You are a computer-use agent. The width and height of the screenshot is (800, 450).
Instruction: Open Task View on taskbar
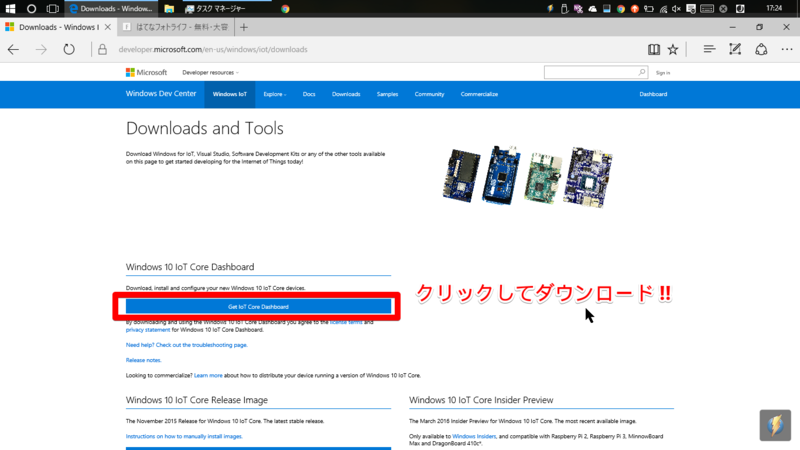coord(53,8)
